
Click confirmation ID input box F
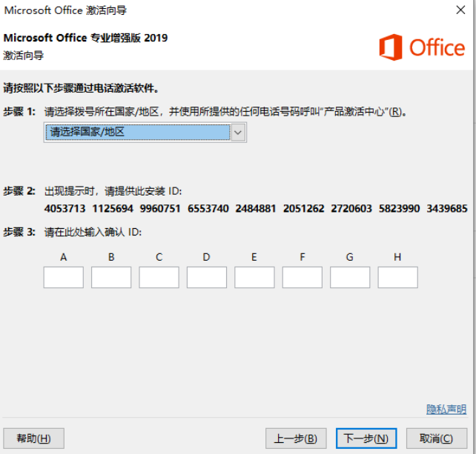click(303, 277)
